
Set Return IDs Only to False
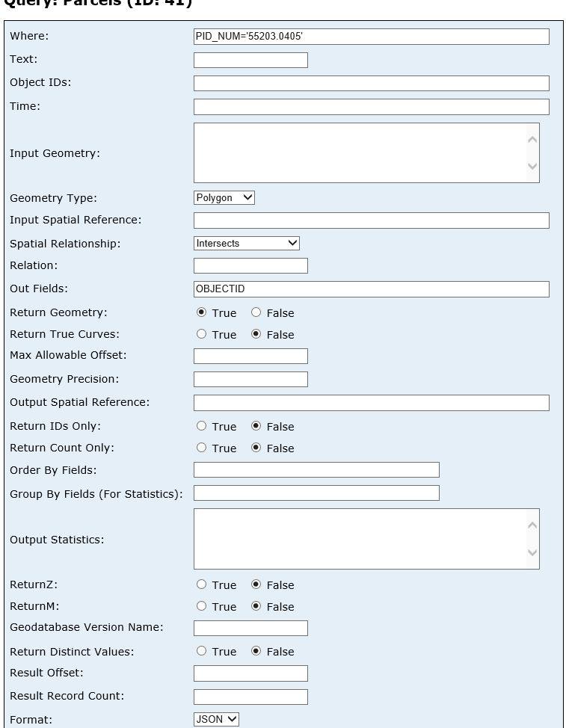click(x=256, y=426)
